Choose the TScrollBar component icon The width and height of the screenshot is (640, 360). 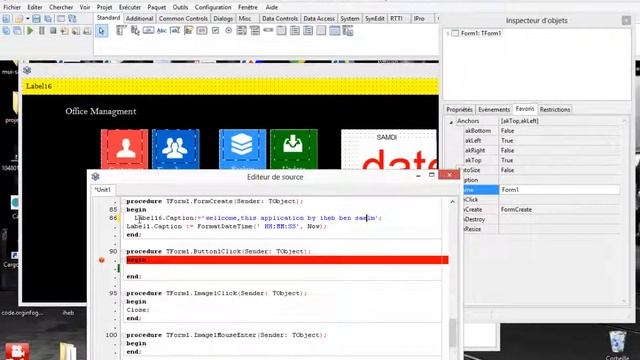coord(268,30)
